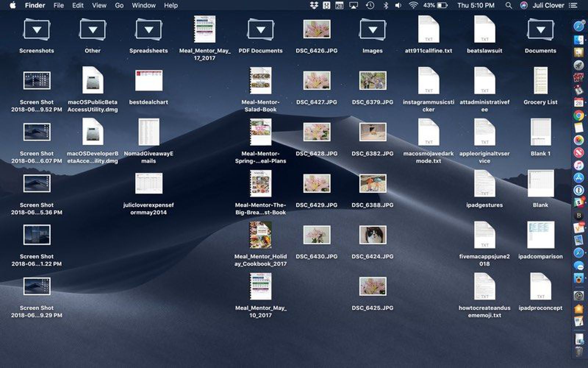
Task: Open the Go menu
Action: 119,6
